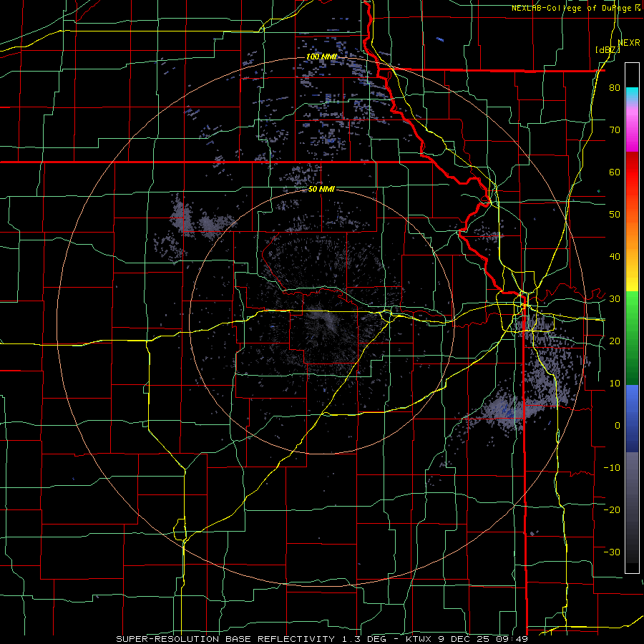Click the -20 value on reflectivity scale

[612, 510]
